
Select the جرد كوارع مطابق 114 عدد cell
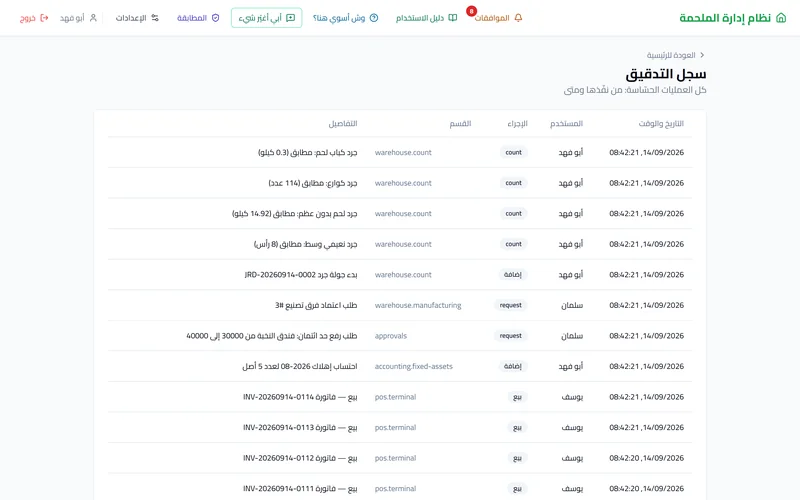click(313, 183)
